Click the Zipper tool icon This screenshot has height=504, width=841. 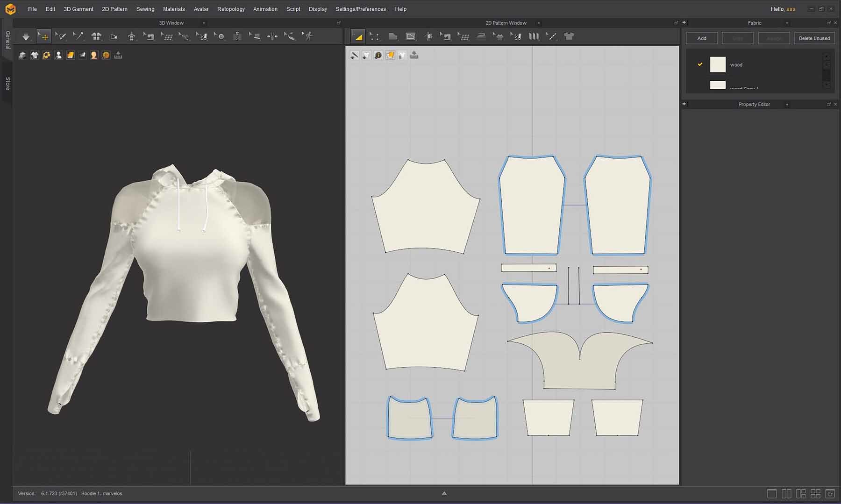pos(237,36)
